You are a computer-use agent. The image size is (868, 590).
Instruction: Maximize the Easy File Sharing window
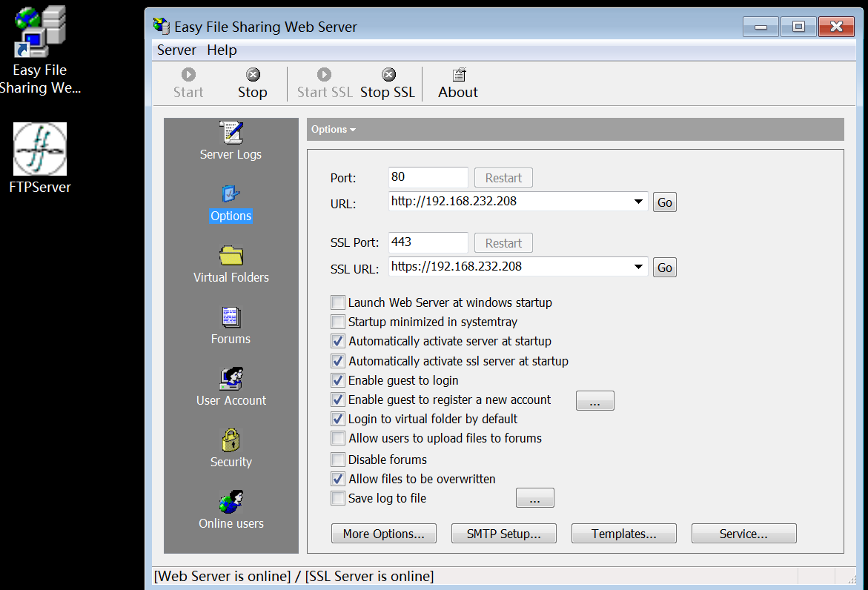(x=798, y=27)
